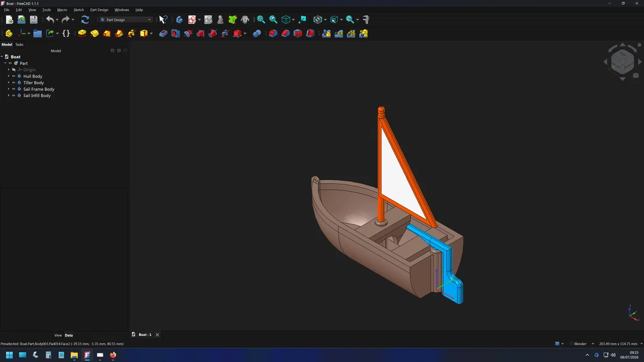Select the Hole tool
Image resolution: width=644 pixels, height=362 pixels.
pos(176,33)
